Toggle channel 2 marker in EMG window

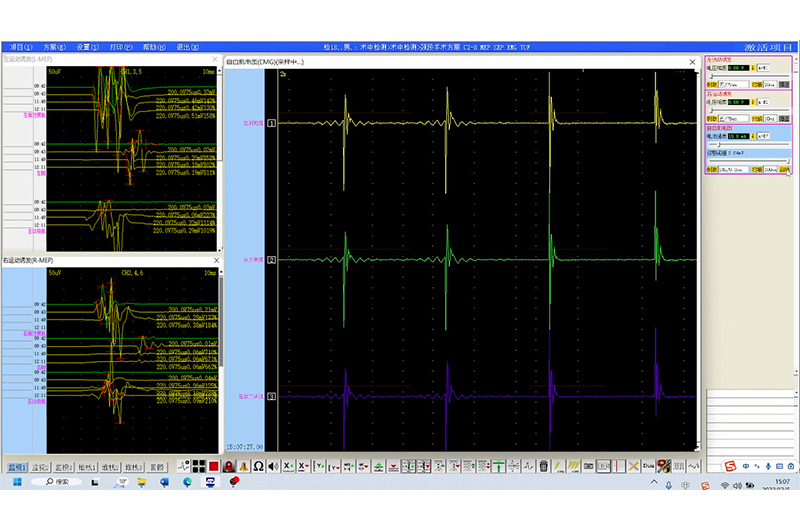271,259
